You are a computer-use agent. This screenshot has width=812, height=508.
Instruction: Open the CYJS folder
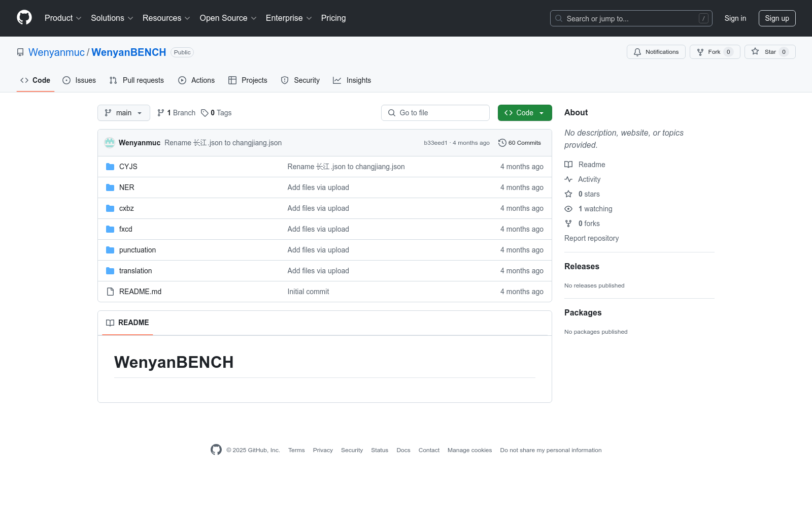point(128,167)
